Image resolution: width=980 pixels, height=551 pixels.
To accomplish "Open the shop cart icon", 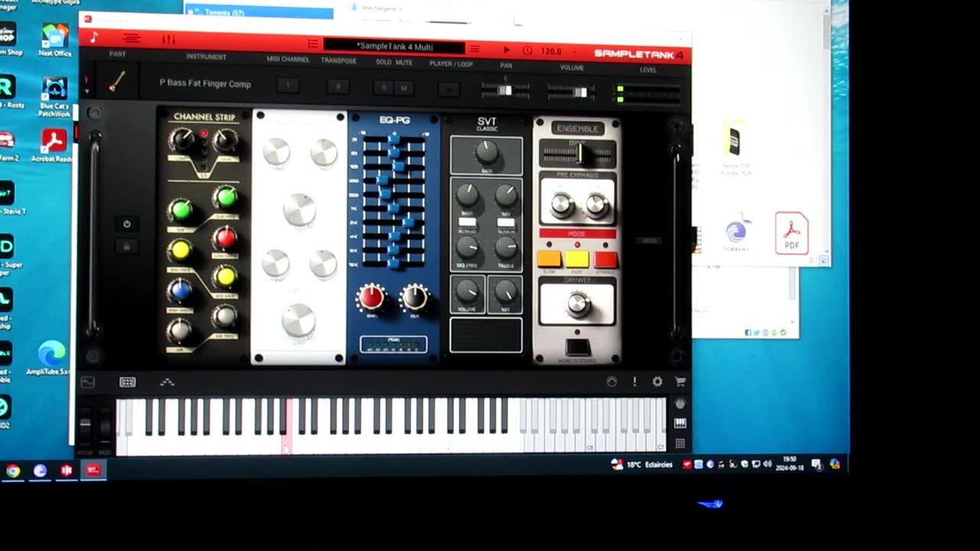I will click(x=680, y=382).
